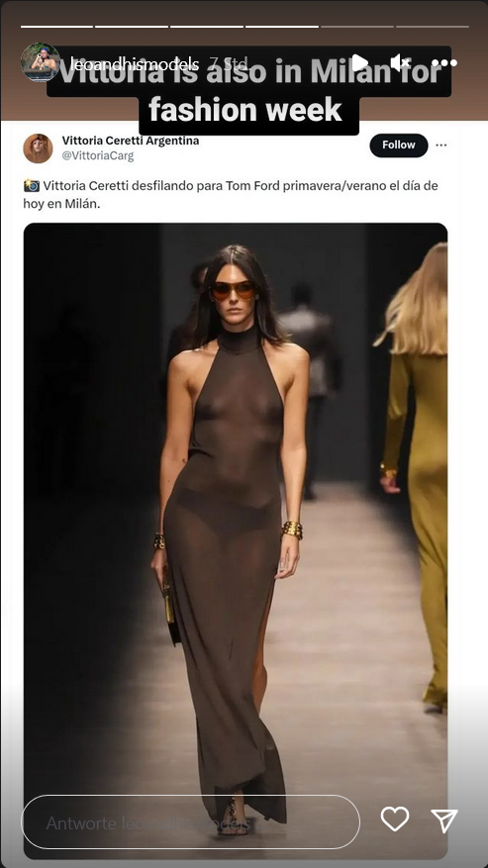
Task: Open the @VittoriaCarg handle
Action: tap(97, 156)
